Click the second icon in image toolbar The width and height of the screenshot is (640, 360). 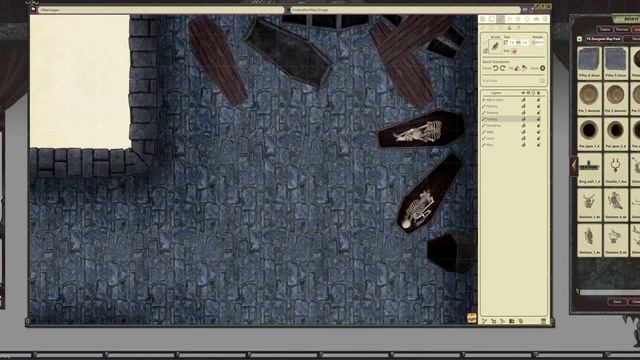pyautogui.click(x=491, y=19)
